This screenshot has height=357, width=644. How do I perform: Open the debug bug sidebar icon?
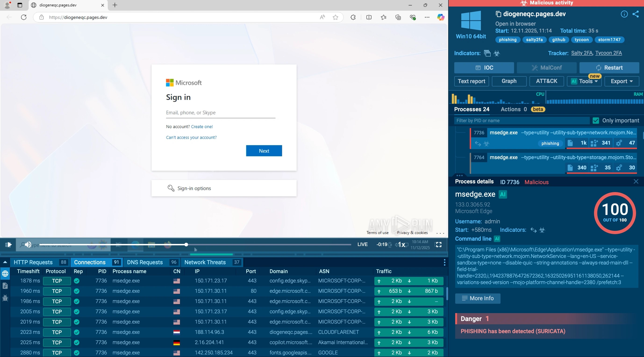pyautogui.click(x=5, y=298)
